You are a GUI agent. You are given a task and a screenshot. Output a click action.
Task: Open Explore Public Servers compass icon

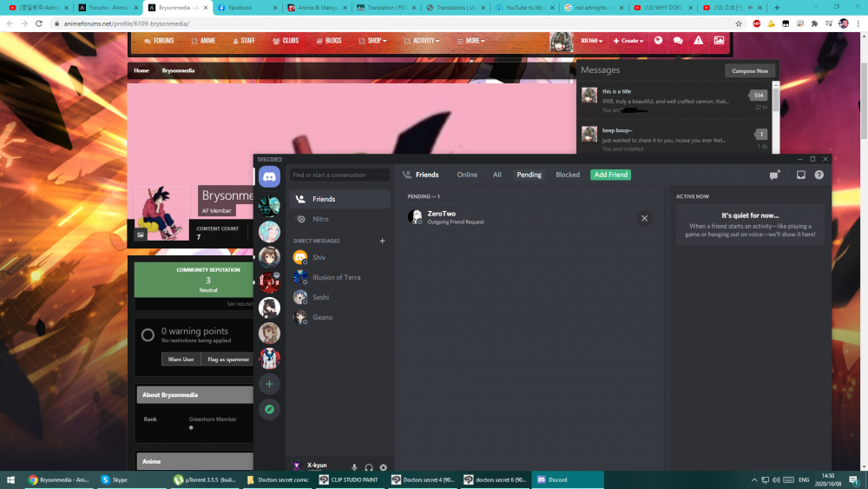click(x=269, y=409)
